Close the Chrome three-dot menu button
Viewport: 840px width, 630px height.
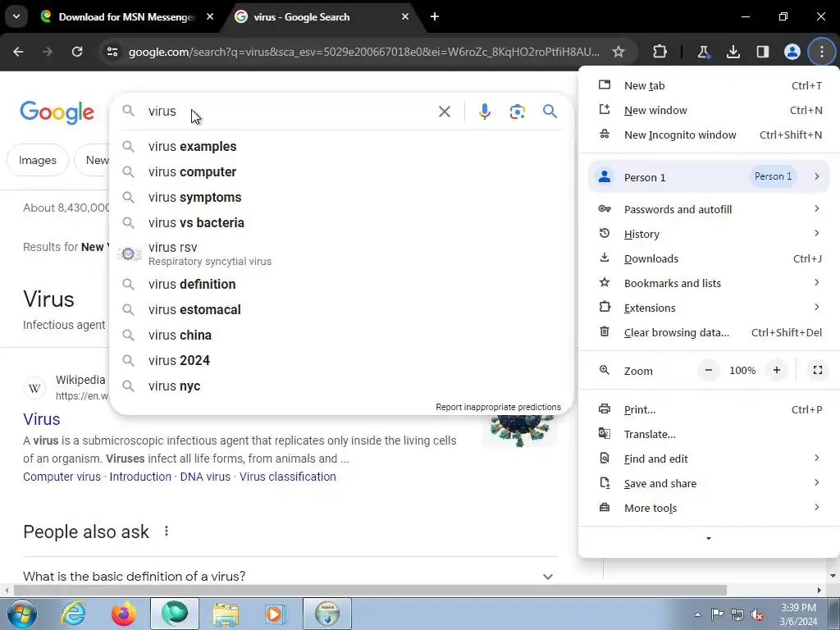click(x=822, y=52)
